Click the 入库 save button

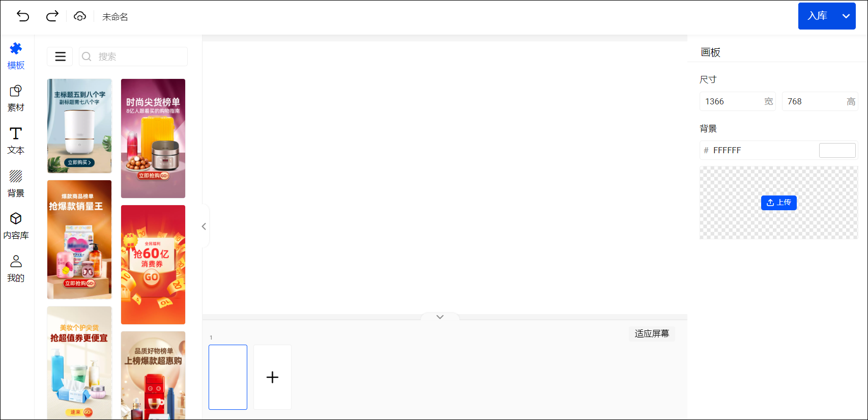pyautogui.click(x=818, y=16)
